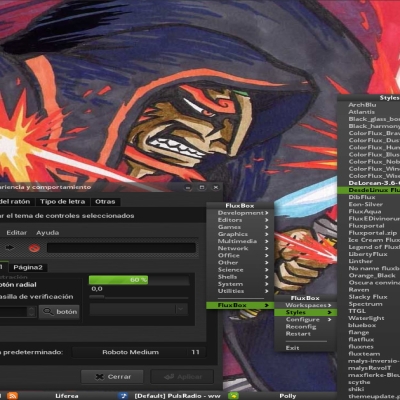
Task: Open the 'Editar' menu
Action: [x=17, y=233]
